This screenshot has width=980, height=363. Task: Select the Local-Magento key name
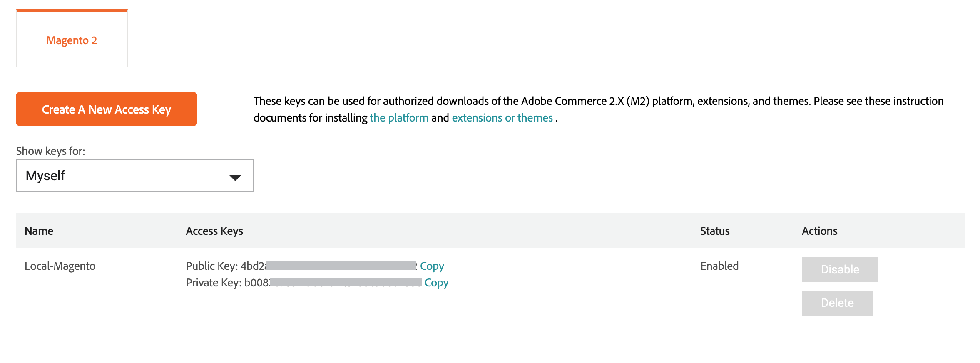60,266
